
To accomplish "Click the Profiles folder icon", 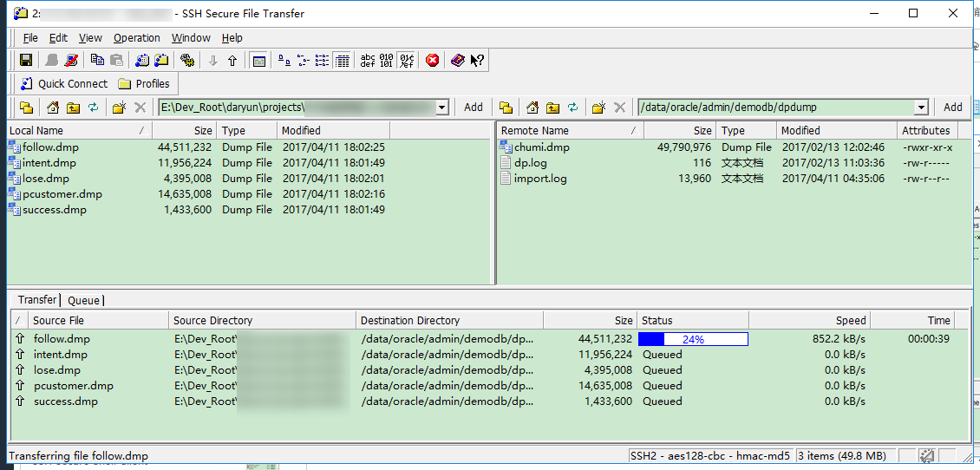I will pos(124,84).
